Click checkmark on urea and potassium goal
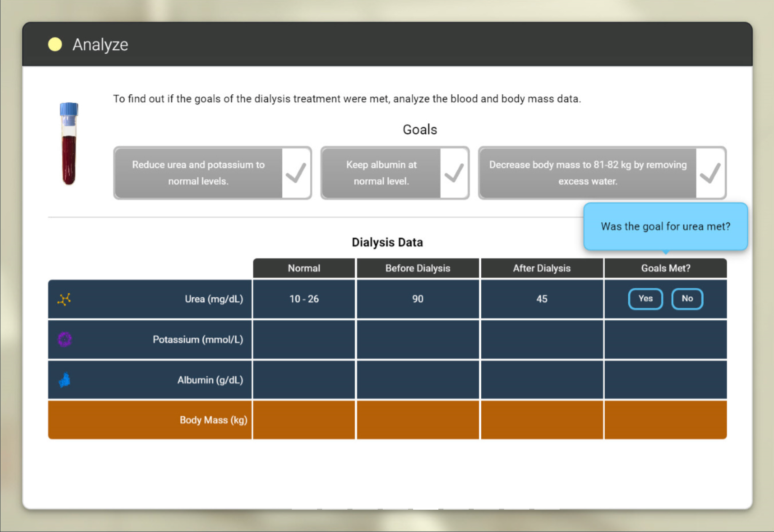 coord(296,173)
